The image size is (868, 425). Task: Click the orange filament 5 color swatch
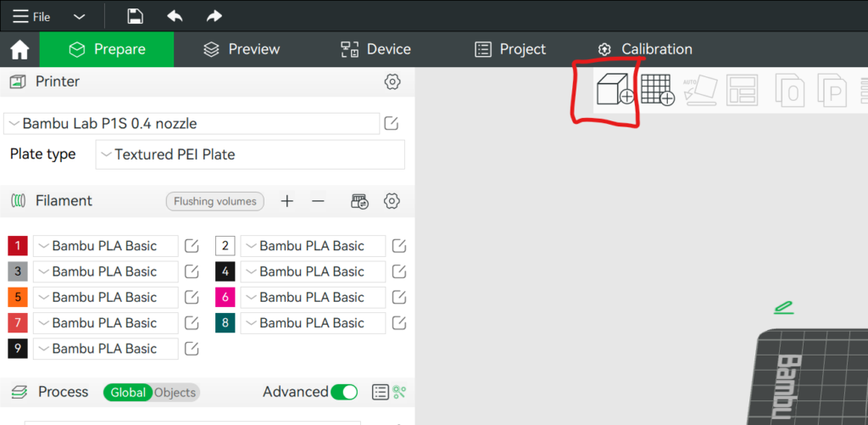[x=18, y=298]
